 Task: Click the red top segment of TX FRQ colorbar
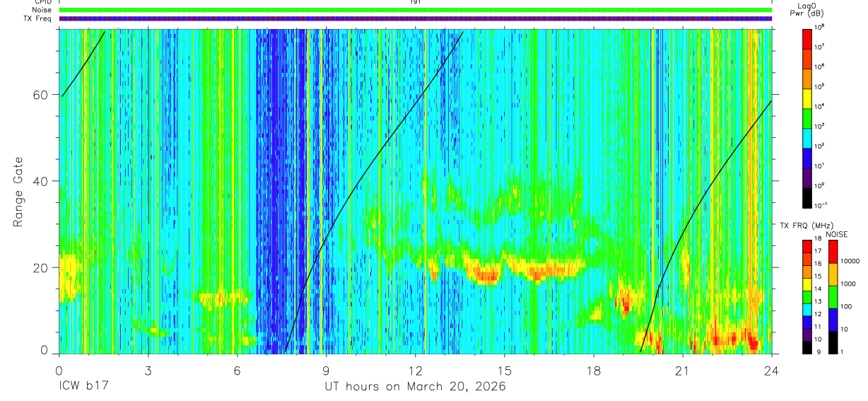[807, 246]
